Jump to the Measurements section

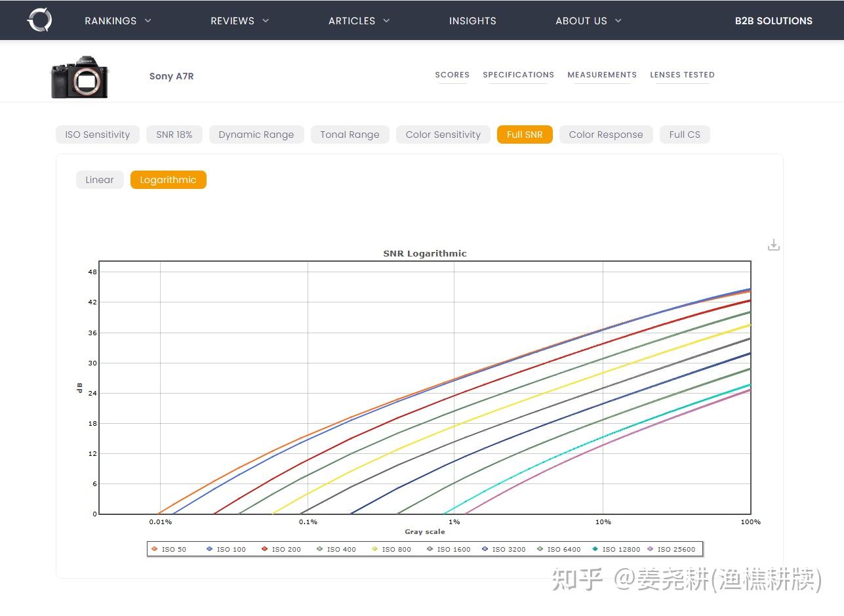[602, 75]
